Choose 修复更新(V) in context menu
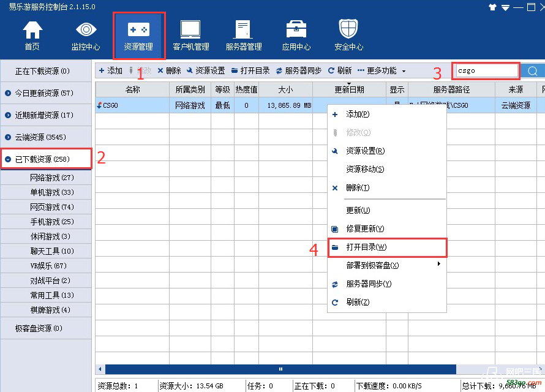The height and width of the screenshot is (392, 545). [x=387, y=228]
